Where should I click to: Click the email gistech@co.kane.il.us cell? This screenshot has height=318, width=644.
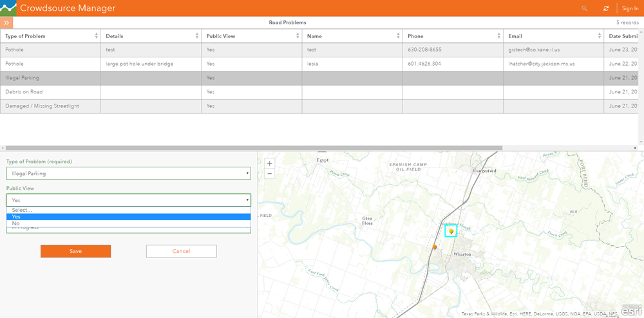pyautogui.click(x=553, y=50)
